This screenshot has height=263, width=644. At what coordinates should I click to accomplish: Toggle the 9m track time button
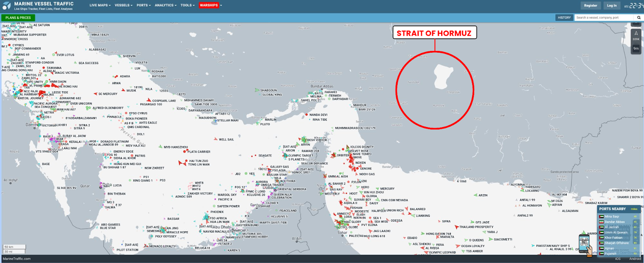point(636,49)
